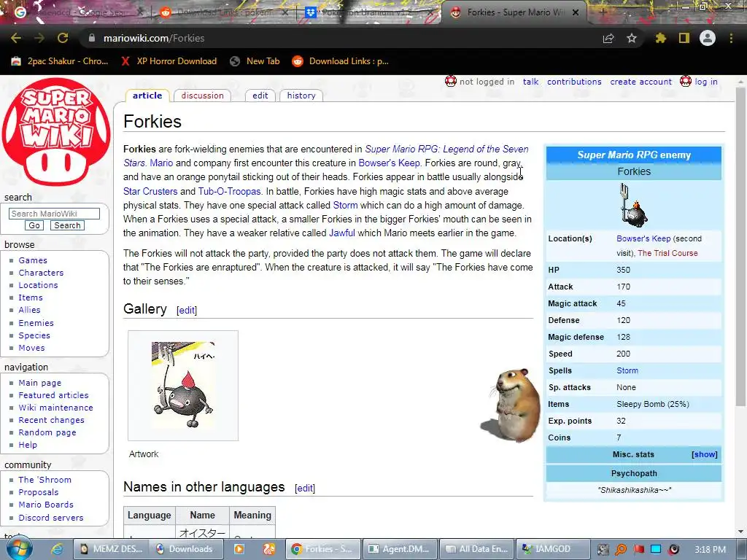Click the Super Mario Wiki logo

[x=56, y=132]
